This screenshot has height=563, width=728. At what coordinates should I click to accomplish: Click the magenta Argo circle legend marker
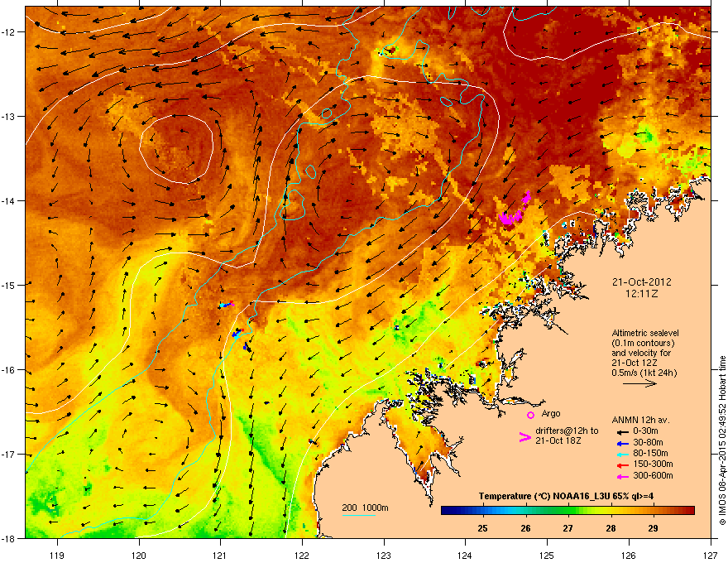(x=530, y=415)
